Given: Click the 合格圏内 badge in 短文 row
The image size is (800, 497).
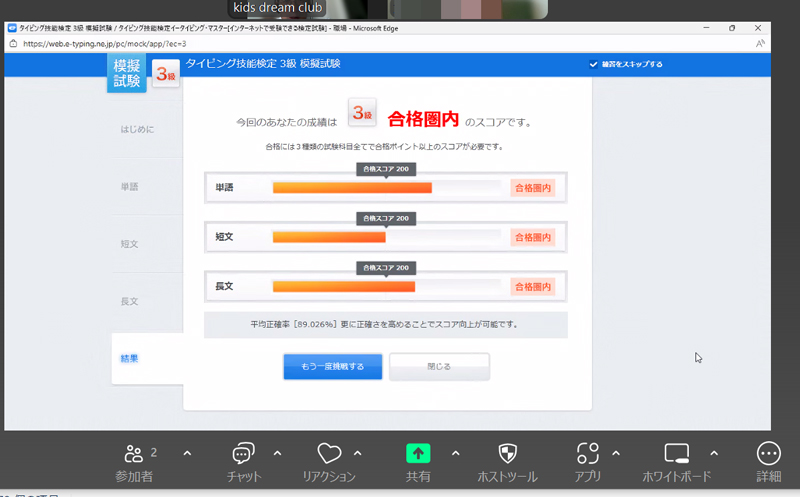Looking at the screenshot, I should tap(533, 237).
